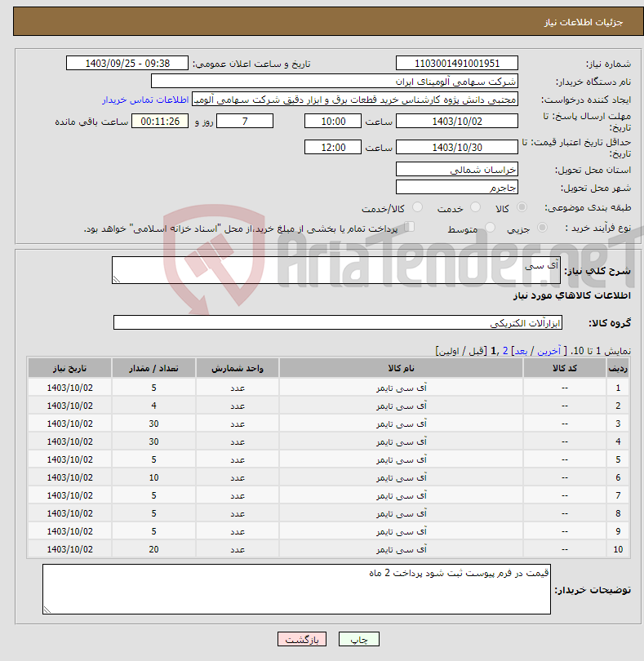The height and width of the screenshot is (661, 644).
Task: Click the گروه کالا field ابزارآلات الکتریکی
Action: (x=338, y=322)
